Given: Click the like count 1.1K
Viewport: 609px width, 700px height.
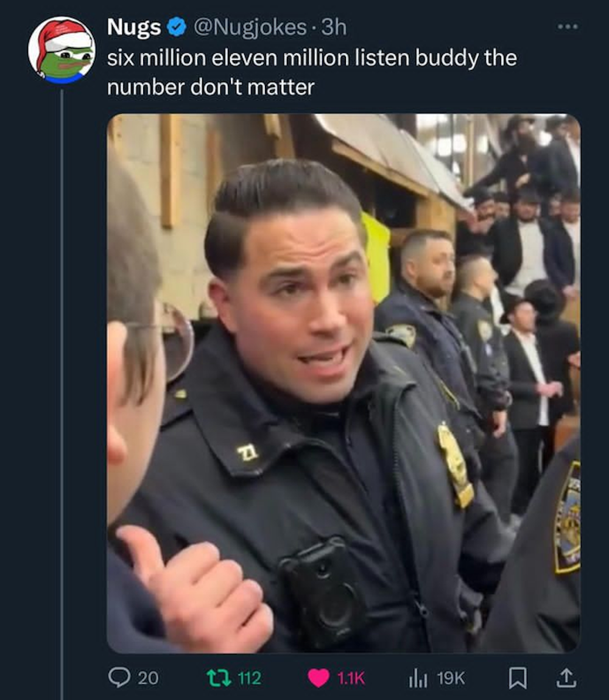Looking at the screenshot, I should [351, 677].
